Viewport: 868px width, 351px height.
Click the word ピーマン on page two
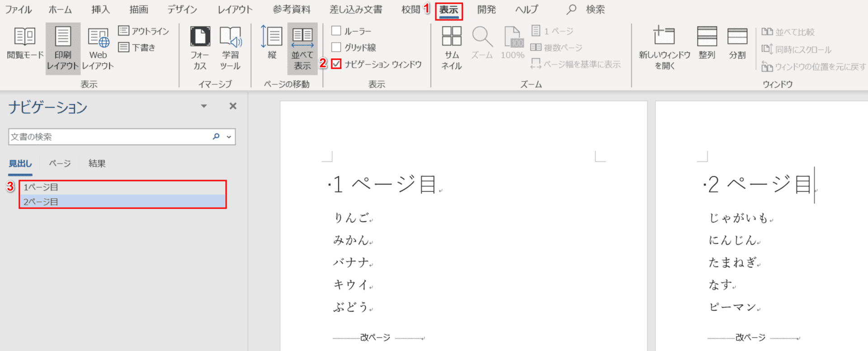(x=732, y=307)
